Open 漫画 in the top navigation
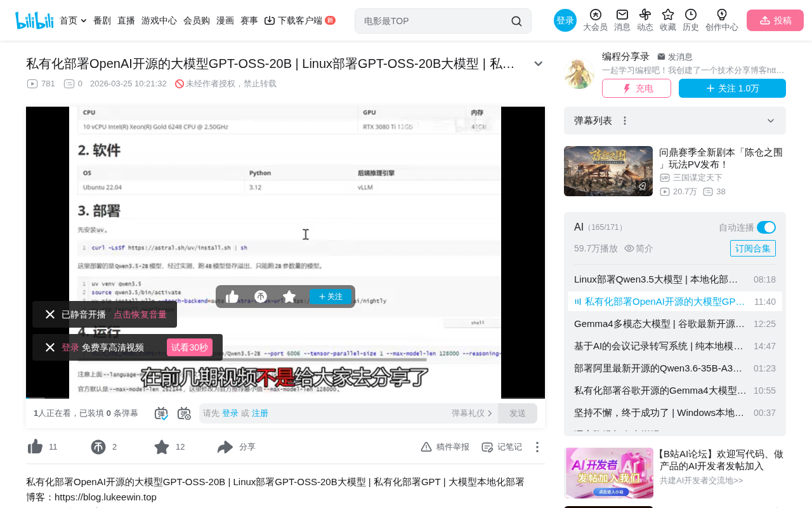The height and width of the screenshot is (508, 812). (225, 20)
